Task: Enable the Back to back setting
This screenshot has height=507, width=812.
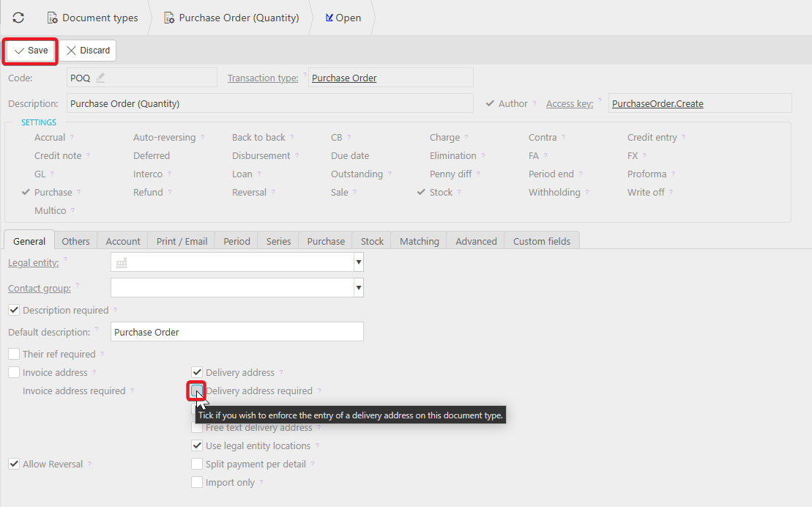Action: tap(258, 138)
